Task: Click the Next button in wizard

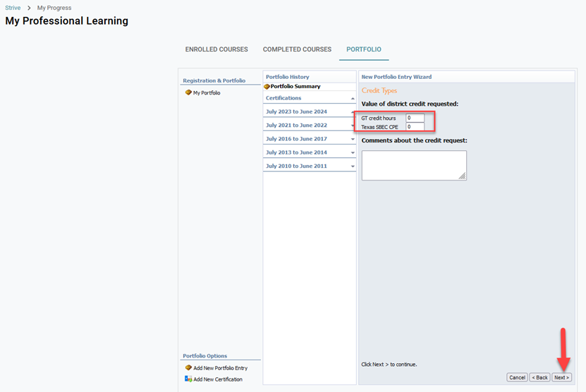Action: [x=561, y=377]
